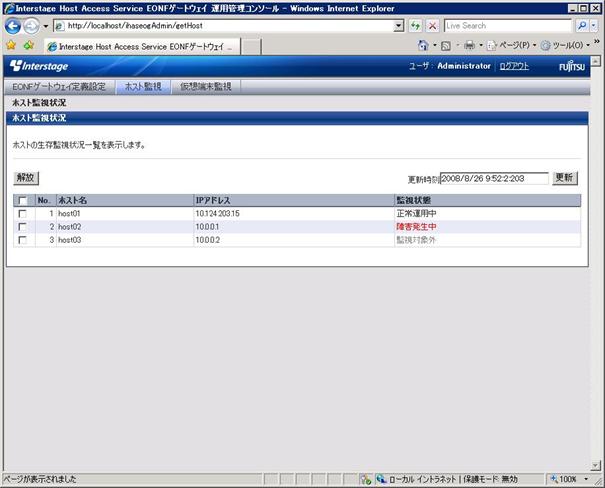Click the 更新時刻 timestamp field
Screen dimensions: 605x488
tap(494, 178)
